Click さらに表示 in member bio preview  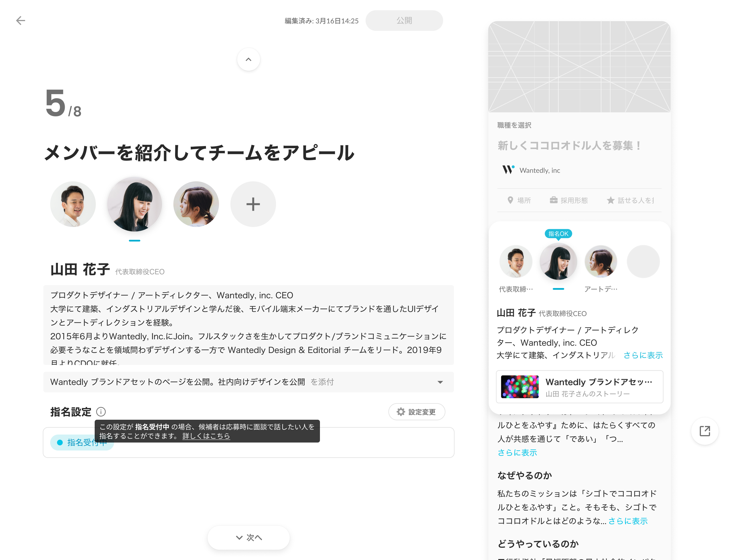click(x=643, y=355)
